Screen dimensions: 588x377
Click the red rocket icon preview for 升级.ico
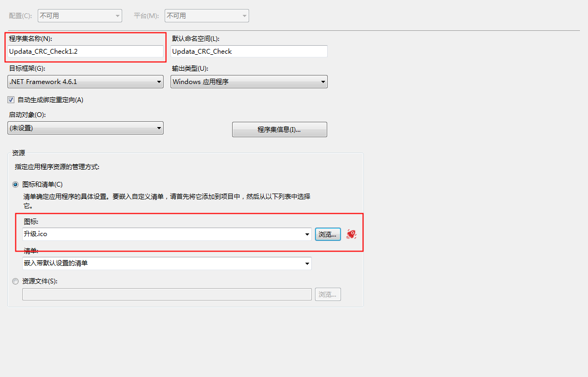[351, 234]
